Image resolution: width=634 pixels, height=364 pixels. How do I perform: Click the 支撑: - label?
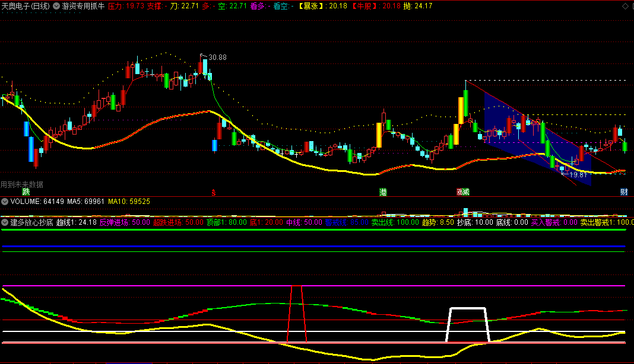[157, 6]
